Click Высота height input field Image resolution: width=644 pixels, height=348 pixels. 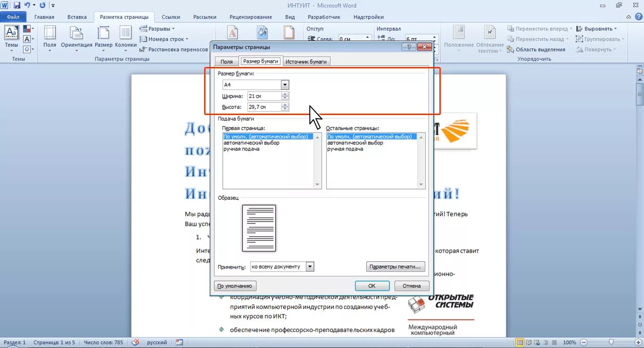tap(264, 107)
